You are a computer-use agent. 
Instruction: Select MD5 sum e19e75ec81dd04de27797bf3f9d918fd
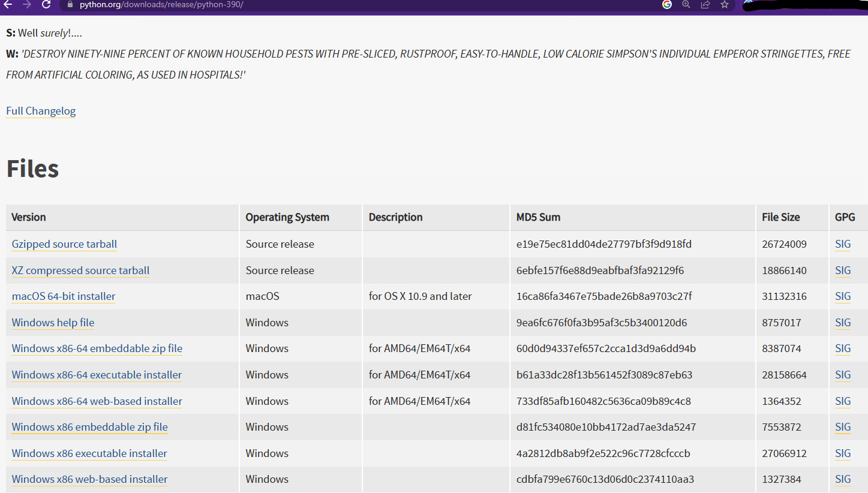point(604,244)
